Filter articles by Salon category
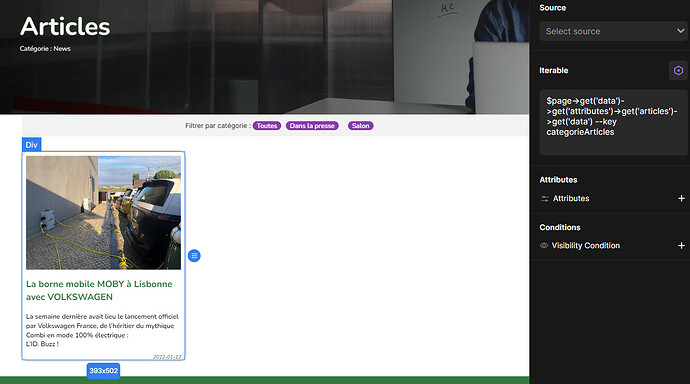690x384 pixels. click(x=360, y=126)
